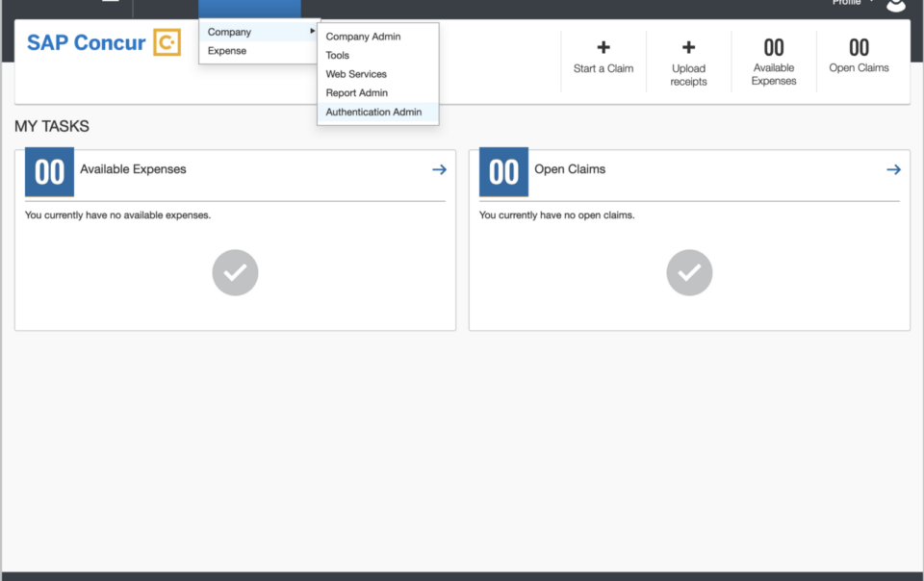Select the Company menu entry

click(x=259, y=32)
